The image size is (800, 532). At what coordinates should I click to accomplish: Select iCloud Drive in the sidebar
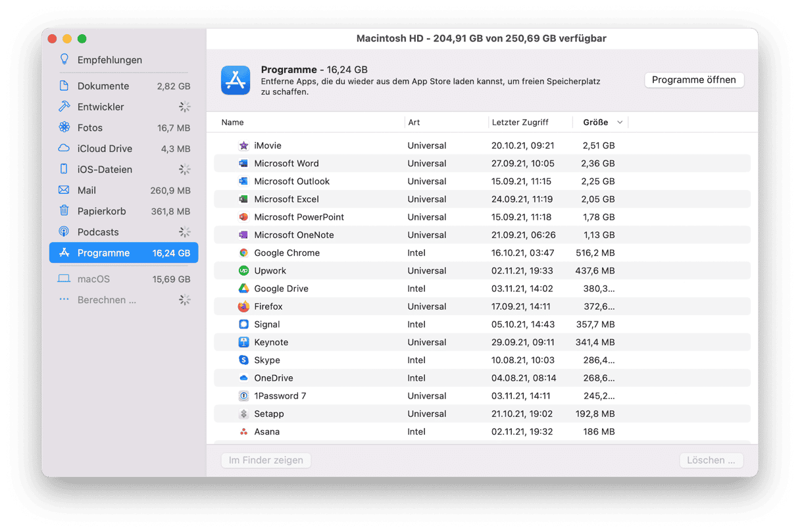124,149
